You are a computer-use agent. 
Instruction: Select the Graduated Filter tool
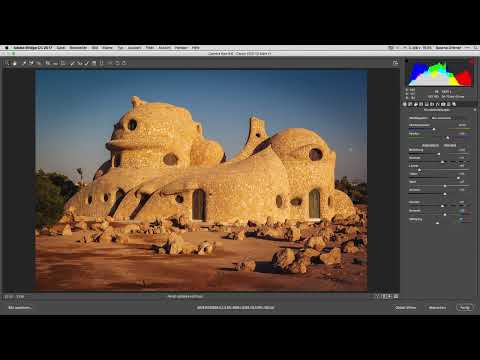pos(94,63)
